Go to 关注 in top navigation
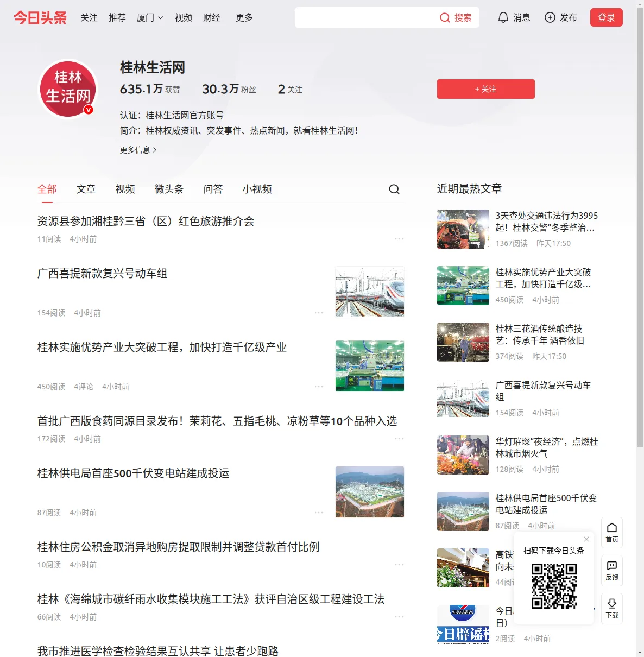Viewport: 644px width, 657px height. coord(89,18)
